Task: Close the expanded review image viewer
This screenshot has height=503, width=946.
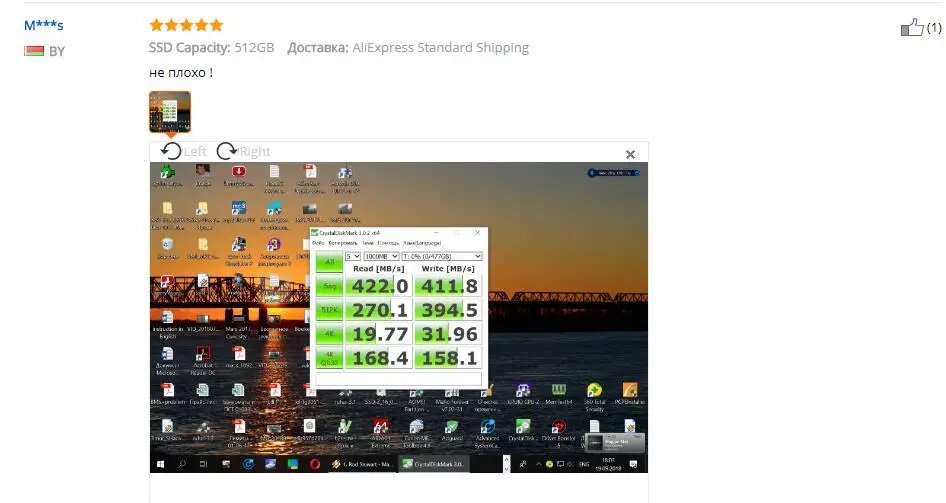Action: [630, 154]
